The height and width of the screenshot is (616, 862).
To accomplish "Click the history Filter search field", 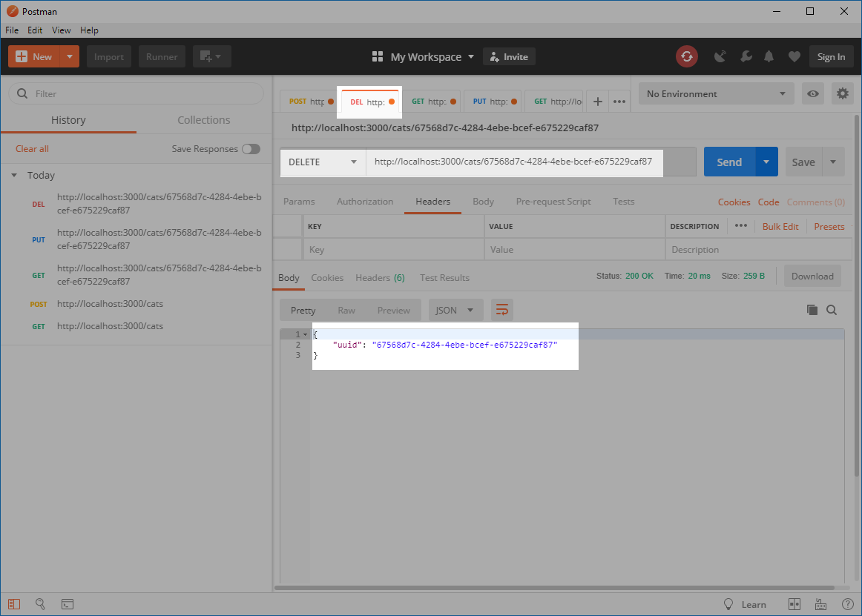I will click(x=136, y=94).
